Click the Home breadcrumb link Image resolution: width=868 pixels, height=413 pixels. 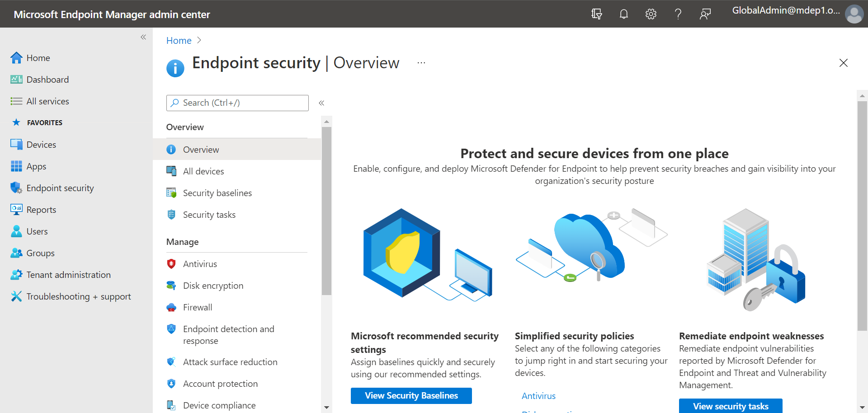click(x=179, y=41)
